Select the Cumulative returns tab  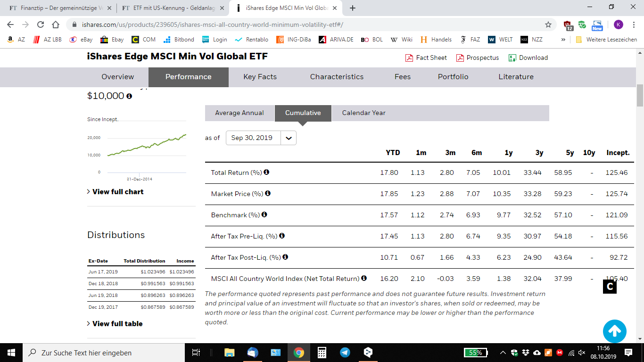[x=303, y=113]
